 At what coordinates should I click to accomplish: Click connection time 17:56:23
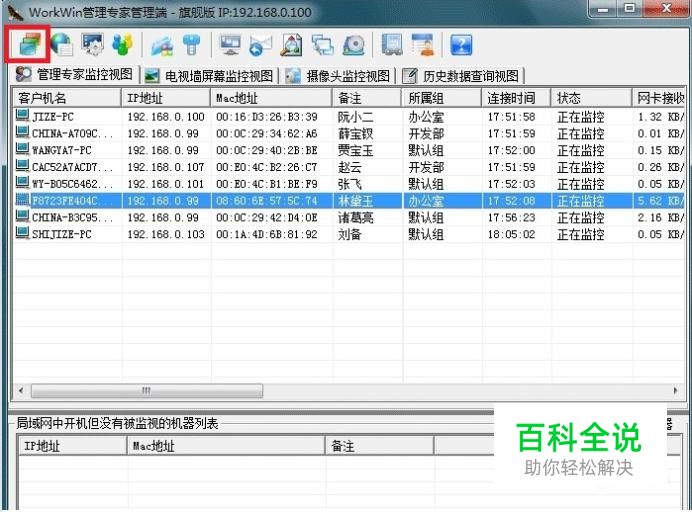click(511, 218)
